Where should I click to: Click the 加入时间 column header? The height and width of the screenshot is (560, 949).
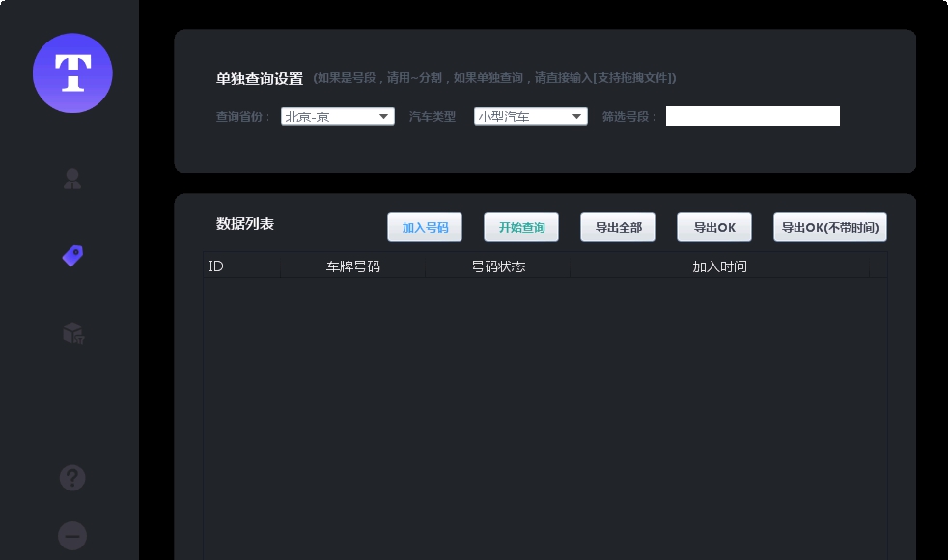pos(720,266)
